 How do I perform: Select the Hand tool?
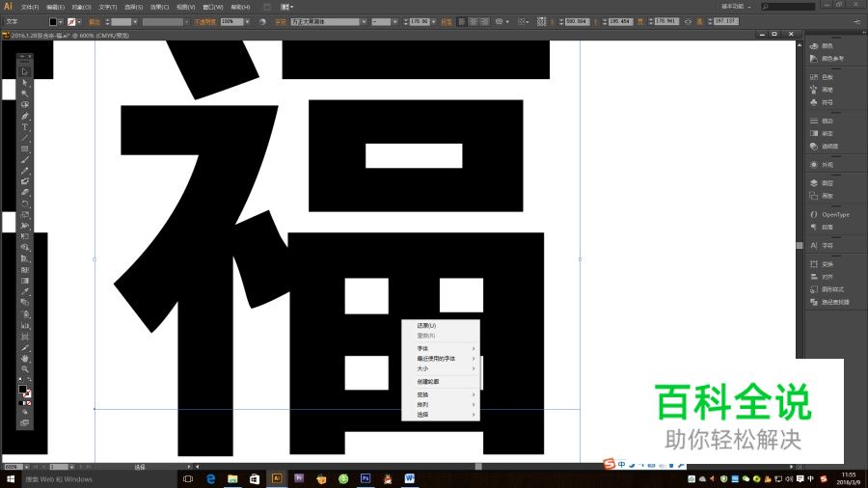[x=24, y=359]
